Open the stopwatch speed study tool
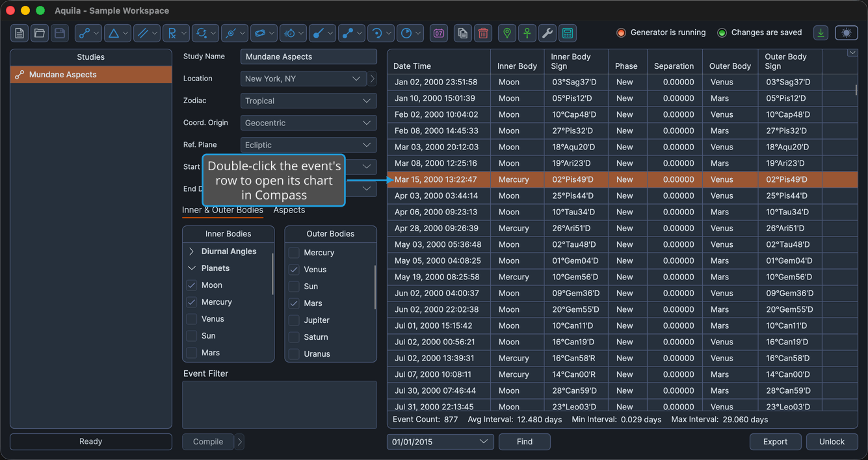 tap(293, 33)
